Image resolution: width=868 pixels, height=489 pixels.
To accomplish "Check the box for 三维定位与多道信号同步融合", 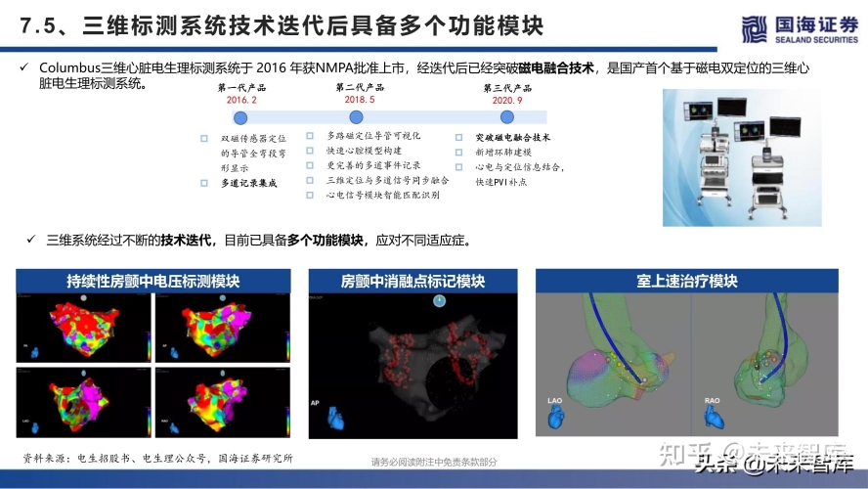I will [x=310, y=181].
